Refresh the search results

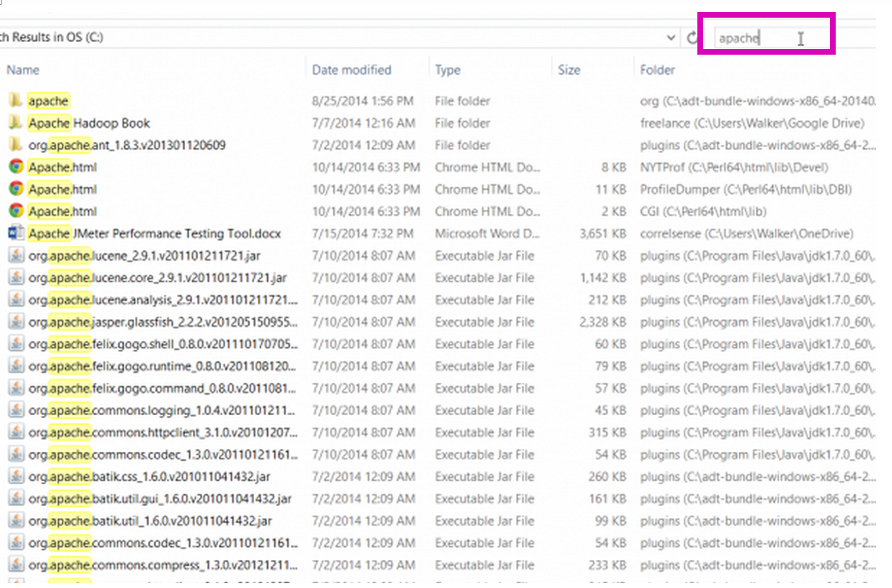click(692, 38)
